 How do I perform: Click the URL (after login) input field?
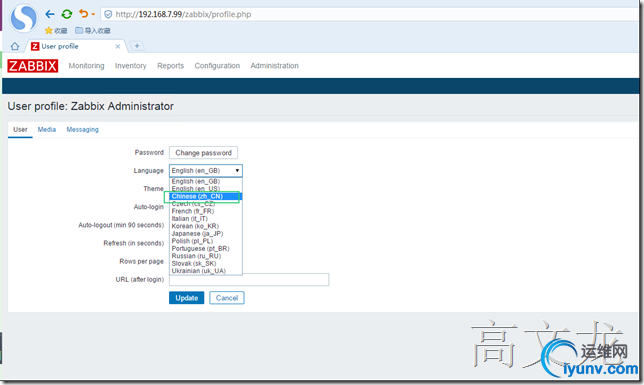pyautogui.click(x=249, y=280)
